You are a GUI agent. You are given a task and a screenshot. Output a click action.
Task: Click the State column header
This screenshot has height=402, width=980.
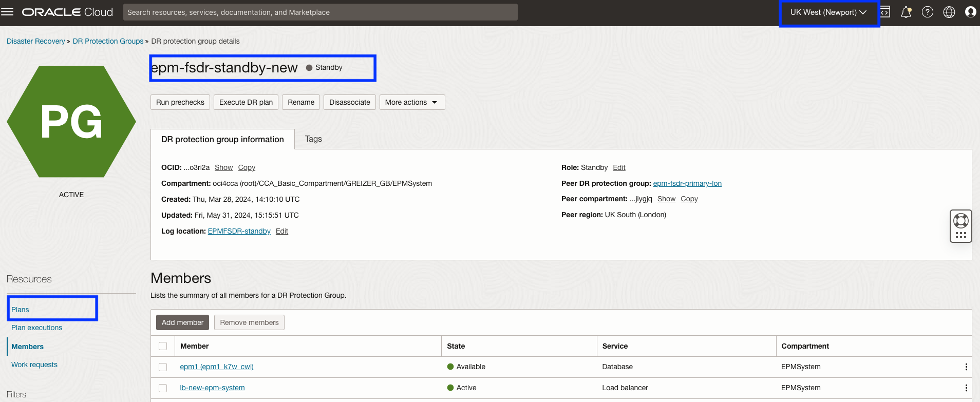coord(456,346)
